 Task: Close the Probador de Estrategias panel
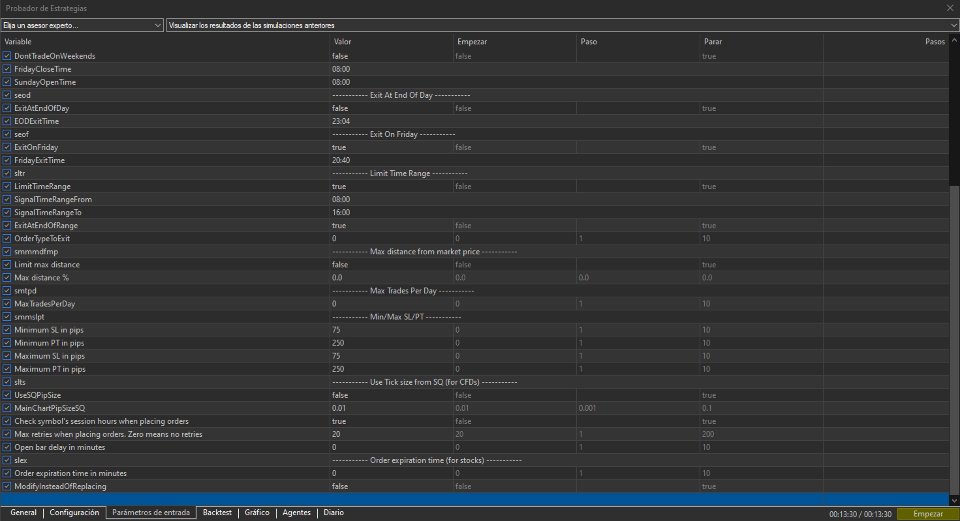[x=950, y=8]
